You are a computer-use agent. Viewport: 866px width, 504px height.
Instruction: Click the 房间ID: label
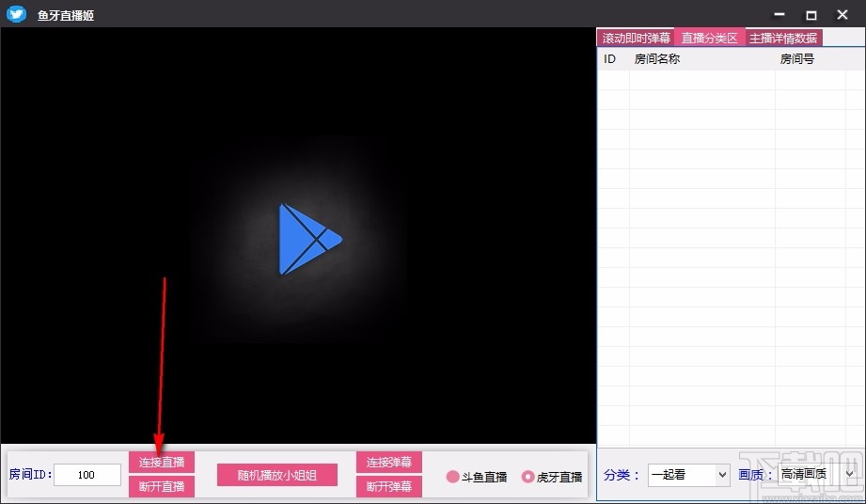click(30, 474)
